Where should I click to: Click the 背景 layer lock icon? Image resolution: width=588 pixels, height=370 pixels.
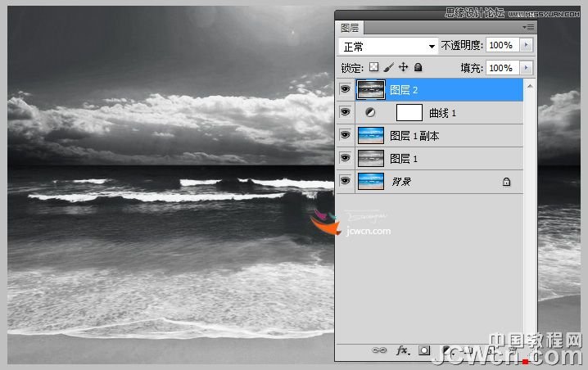click(506, 182)
